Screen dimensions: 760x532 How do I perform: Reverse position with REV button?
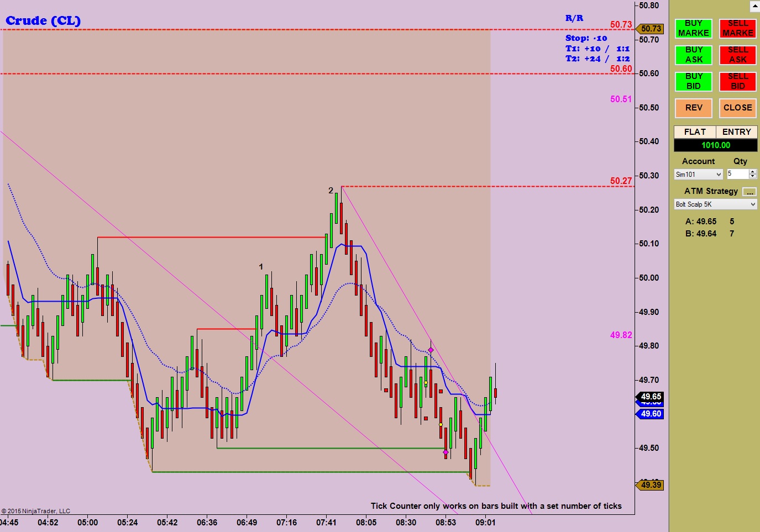(x=693, y=108)
